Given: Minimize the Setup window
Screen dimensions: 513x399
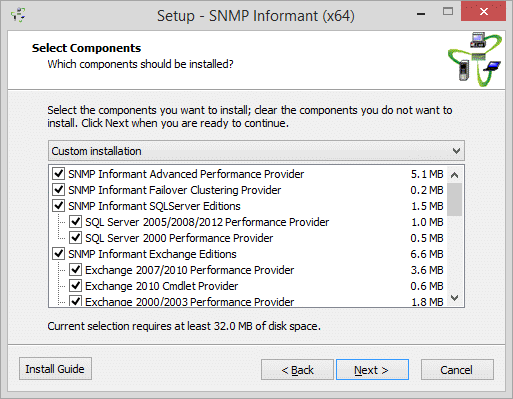Looking at the screenshot, I should (421, 13).
